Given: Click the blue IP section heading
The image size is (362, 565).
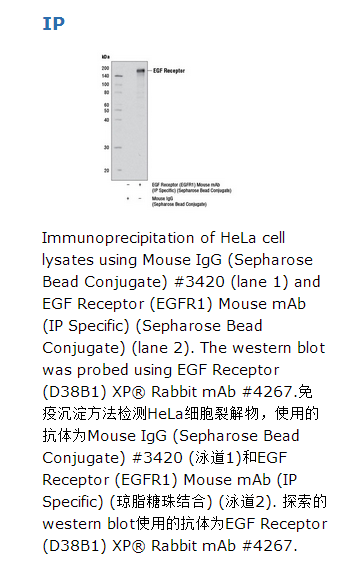Looking at the screenshot, I should pos(54,24).
